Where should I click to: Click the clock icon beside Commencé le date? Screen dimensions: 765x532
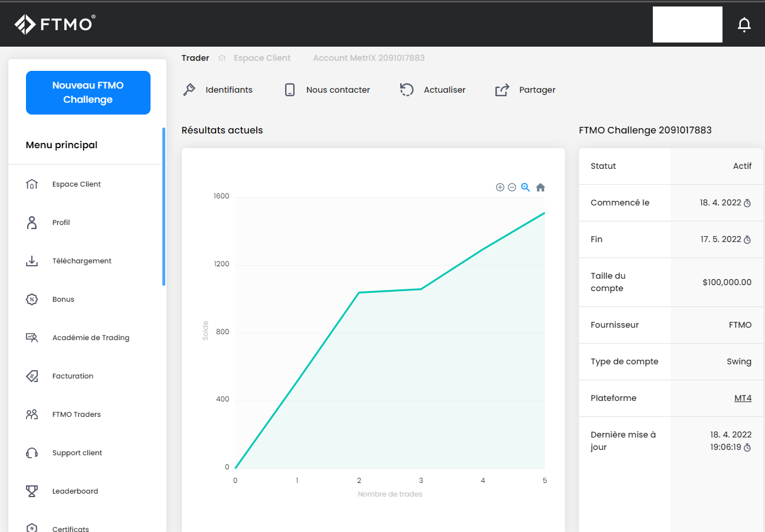(747, 203)
